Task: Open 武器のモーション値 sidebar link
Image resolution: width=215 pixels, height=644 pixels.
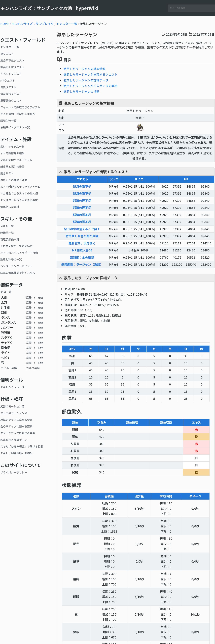Action: [x=12, y=406]
